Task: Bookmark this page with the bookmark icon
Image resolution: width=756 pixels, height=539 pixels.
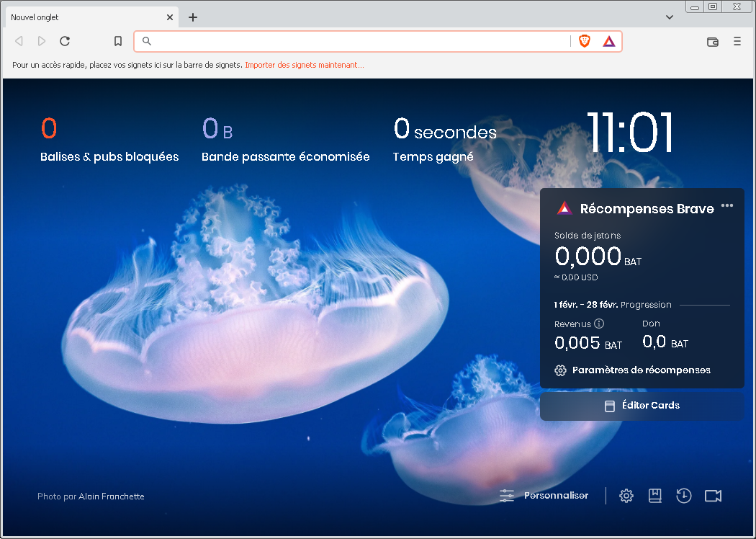Action: pos(118,41)
